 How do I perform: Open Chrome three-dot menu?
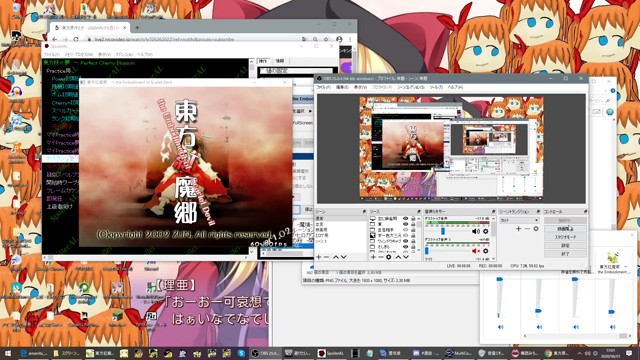pos(350,39)
